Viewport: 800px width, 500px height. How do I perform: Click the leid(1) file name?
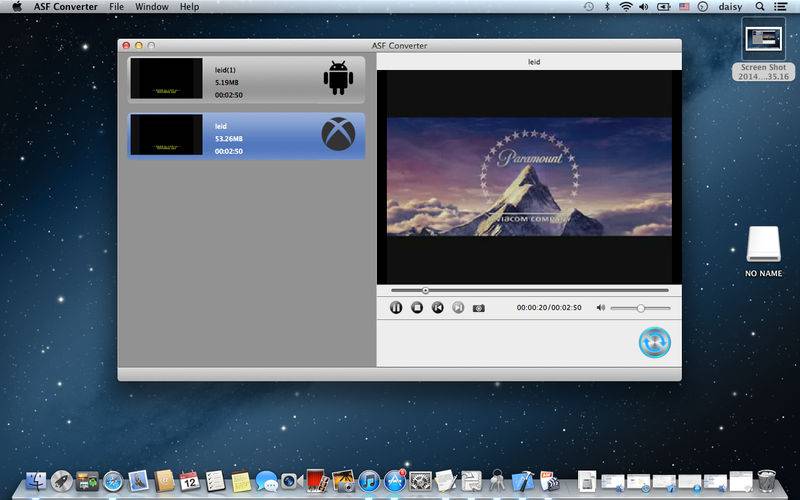pos(225,70)
